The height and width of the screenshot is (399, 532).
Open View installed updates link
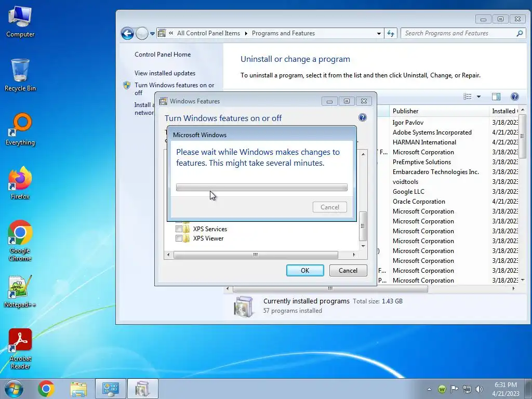pos(165,73)
